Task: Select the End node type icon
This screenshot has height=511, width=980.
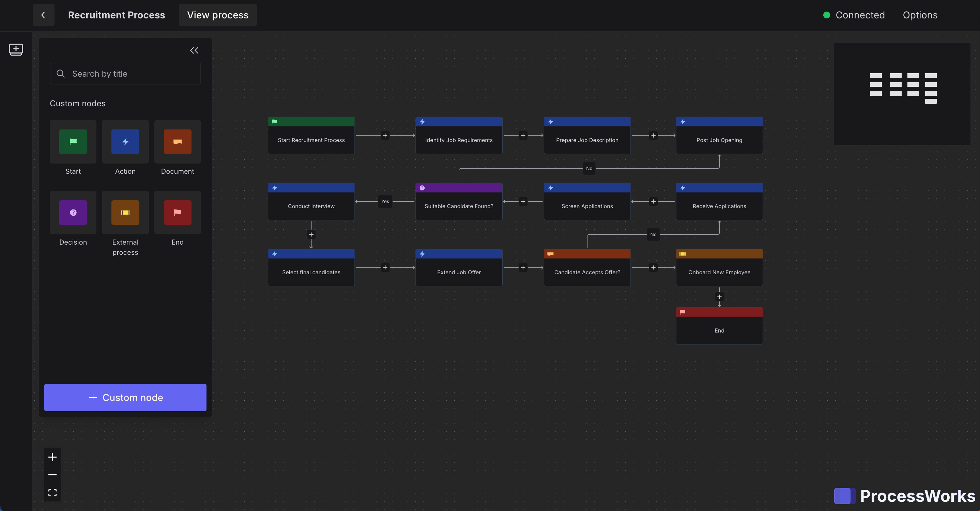Action: tap(178, 213)
